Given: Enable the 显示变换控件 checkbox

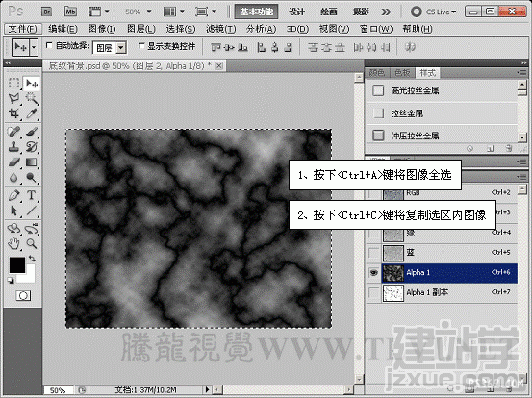Looking at the screenshot, I should coord(141,45).
